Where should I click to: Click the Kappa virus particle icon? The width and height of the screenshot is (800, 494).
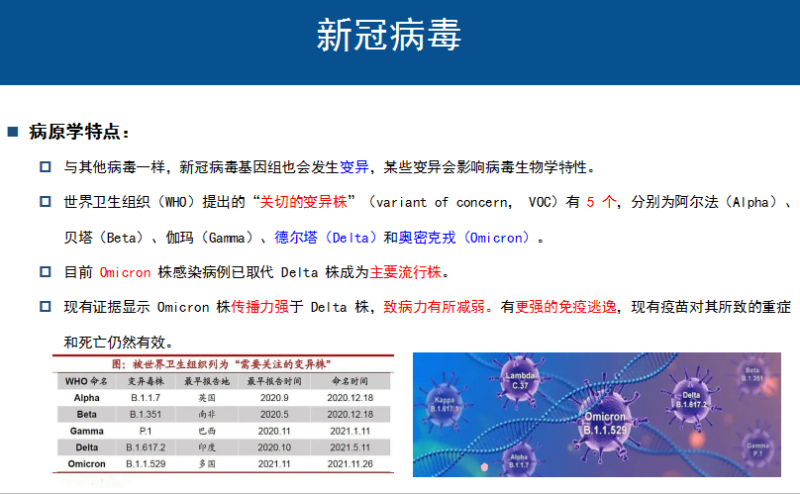coord(441,405)
